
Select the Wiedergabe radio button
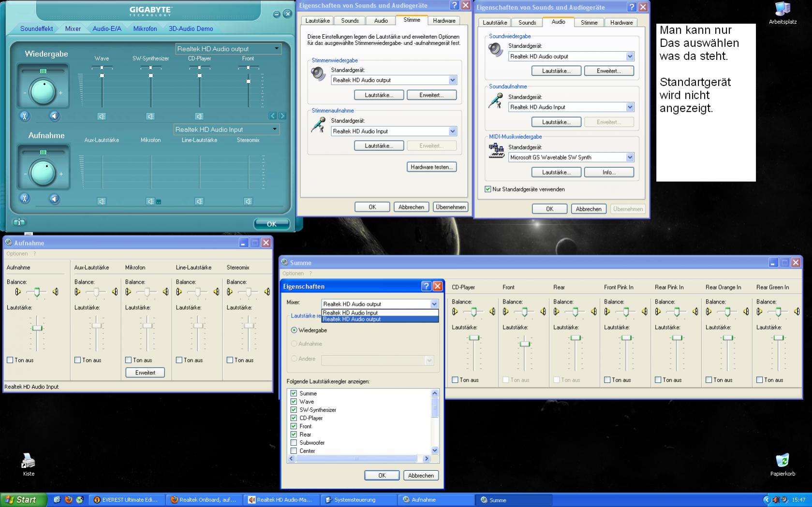pos(294,330)
